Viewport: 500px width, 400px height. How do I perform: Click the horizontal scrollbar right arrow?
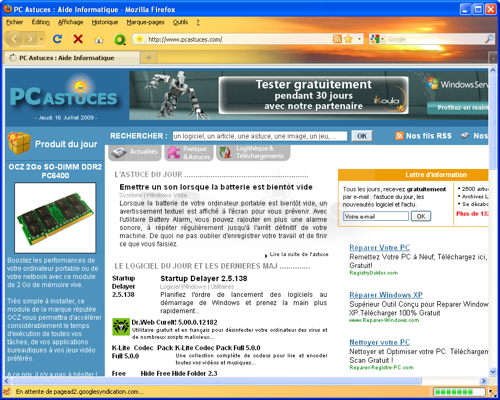(483, 381)
